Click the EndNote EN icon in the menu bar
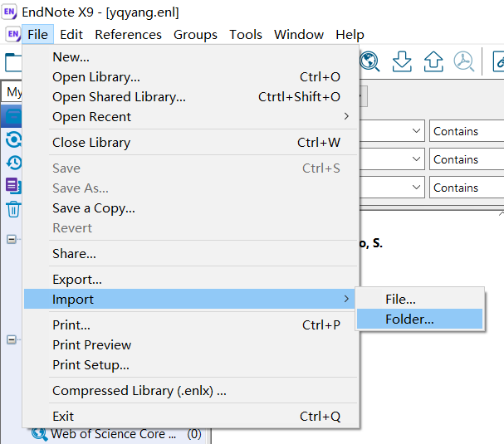Screen dimensions: 504x444 (x=12, y=34)
